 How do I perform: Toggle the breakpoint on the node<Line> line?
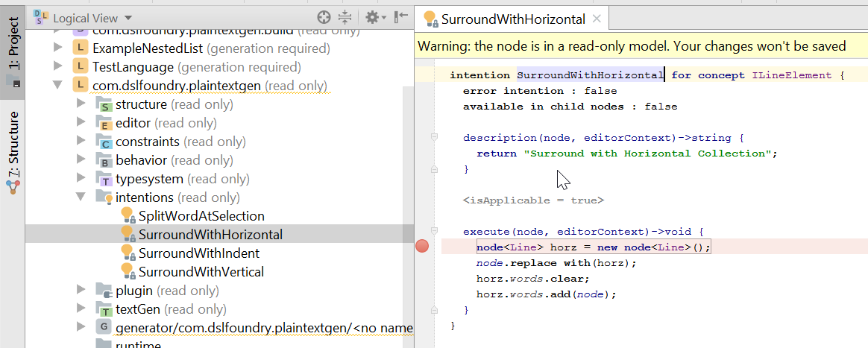(x=422, y=247)
